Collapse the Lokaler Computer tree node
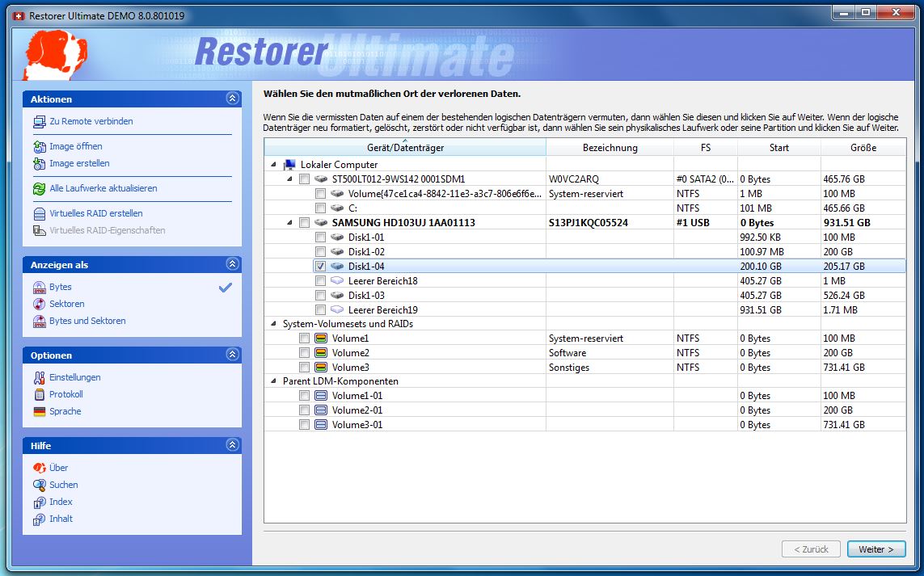This screenshot has width=924, height=576. click(x=273, y=165)
